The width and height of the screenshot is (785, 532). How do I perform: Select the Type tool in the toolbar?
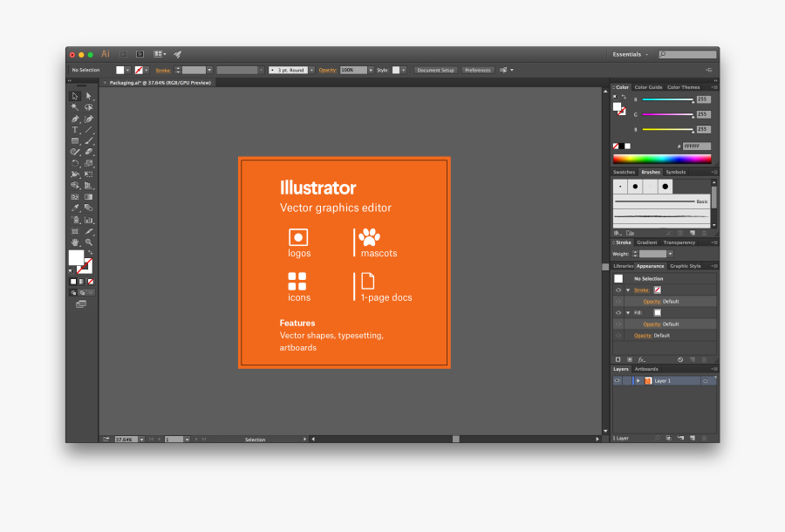pyautogui.click(x=74, y=129)
